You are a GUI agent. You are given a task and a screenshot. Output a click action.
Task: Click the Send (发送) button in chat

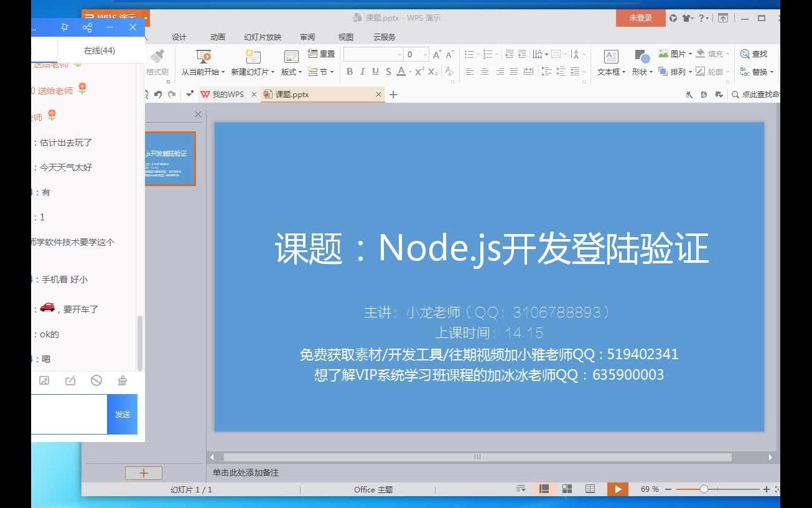pos(123,414)
